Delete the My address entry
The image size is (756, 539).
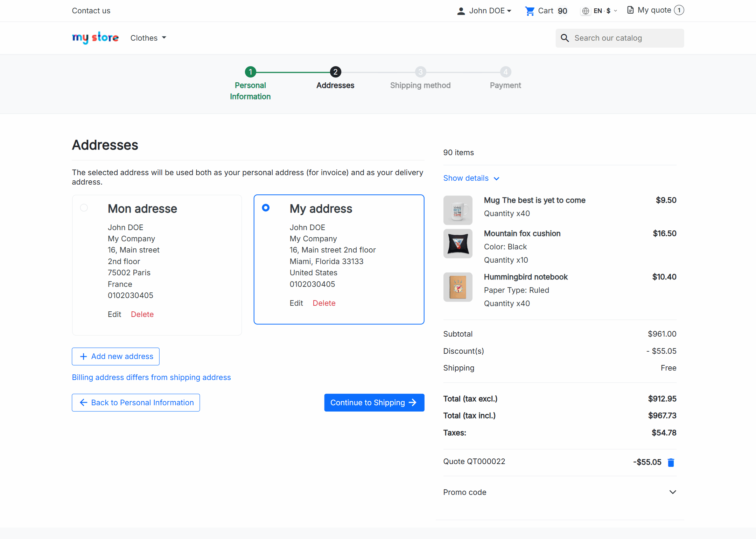tap(324, 303)
